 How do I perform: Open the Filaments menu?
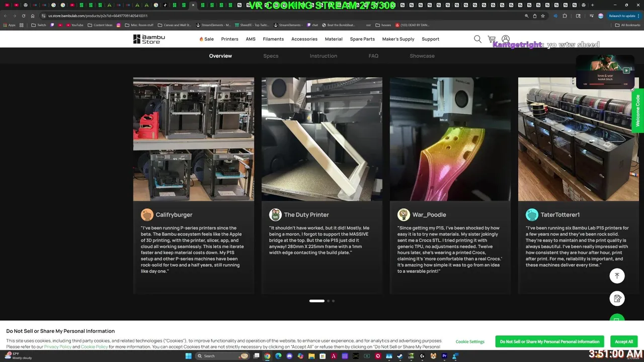pos(273,39)
